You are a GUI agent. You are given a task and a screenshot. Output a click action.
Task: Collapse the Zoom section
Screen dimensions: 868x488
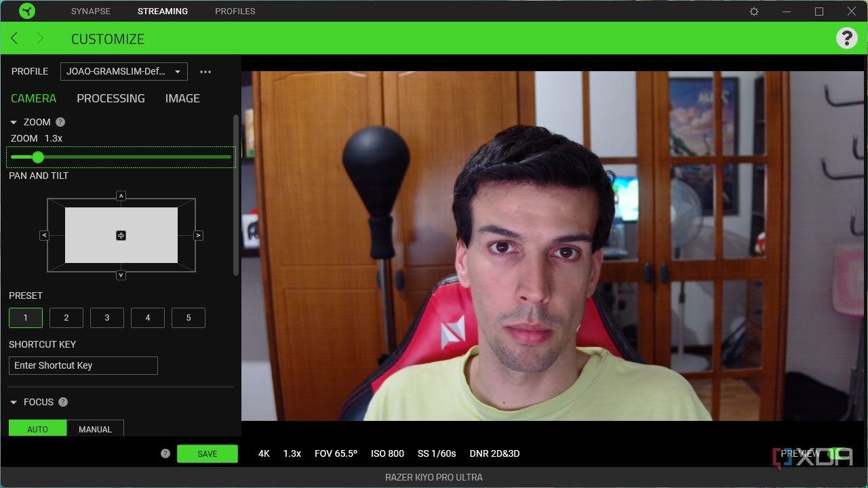click(14, 122)
